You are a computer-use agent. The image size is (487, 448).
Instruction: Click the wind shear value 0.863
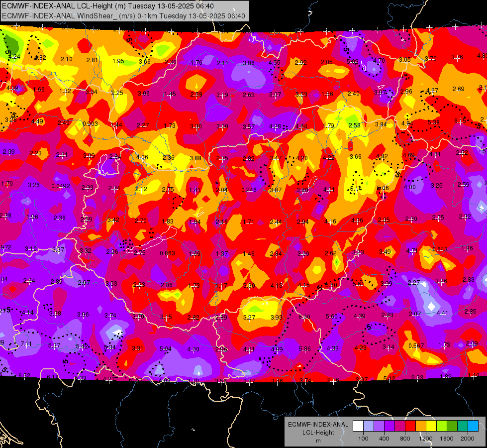click(168, 253)
